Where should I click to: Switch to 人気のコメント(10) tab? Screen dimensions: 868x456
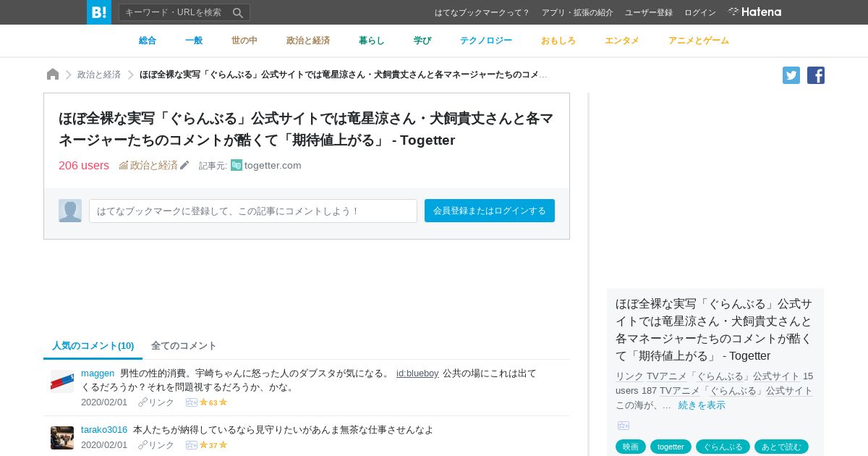93,346
